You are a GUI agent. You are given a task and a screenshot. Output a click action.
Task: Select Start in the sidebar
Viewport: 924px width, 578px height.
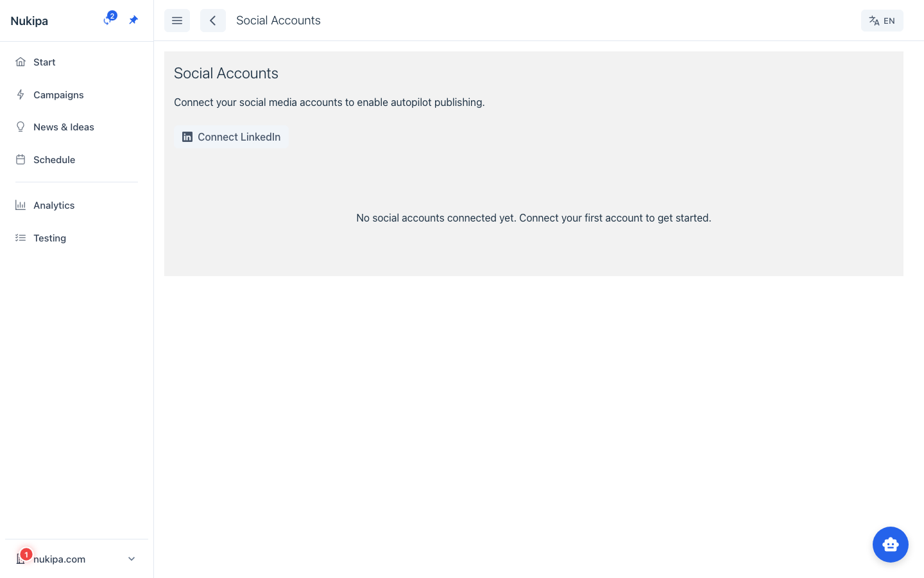[44, 62]
